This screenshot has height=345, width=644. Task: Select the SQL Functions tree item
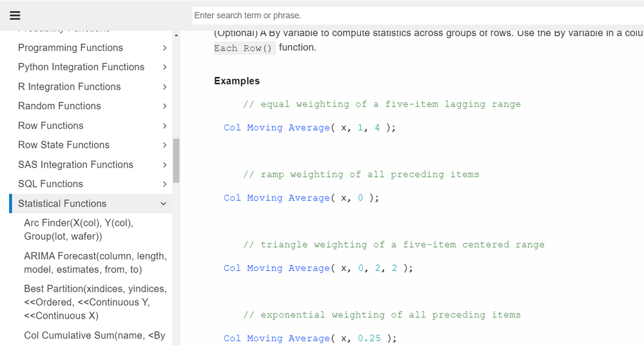[x=50, y=184]
